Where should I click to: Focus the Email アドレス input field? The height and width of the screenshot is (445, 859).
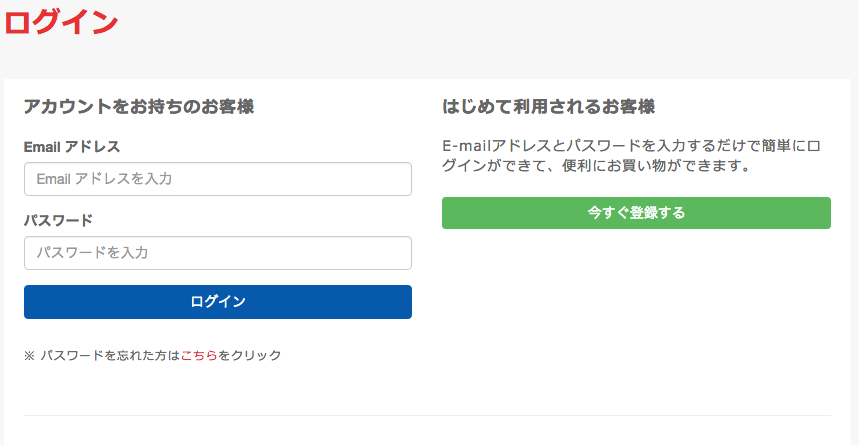[217, 179]
